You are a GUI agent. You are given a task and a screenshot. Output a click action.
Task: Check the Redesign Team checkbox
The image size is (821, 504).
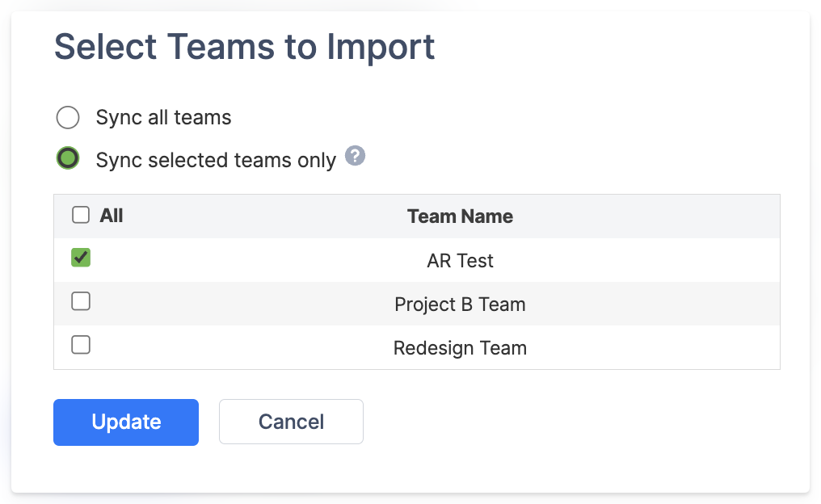pyautogui.click(x=81, y=345)
